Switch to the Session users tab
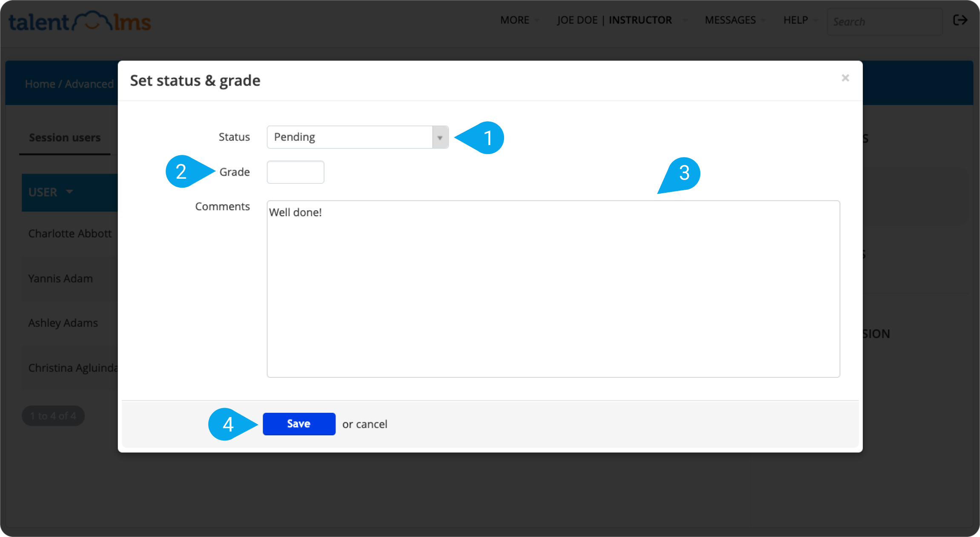 65,137
